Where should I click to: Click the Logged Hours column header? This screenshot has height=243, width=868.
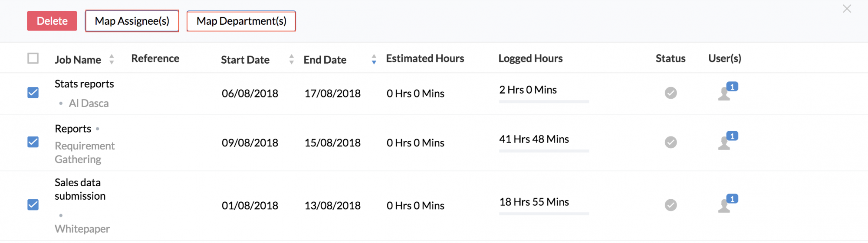(x=530, y=58)
